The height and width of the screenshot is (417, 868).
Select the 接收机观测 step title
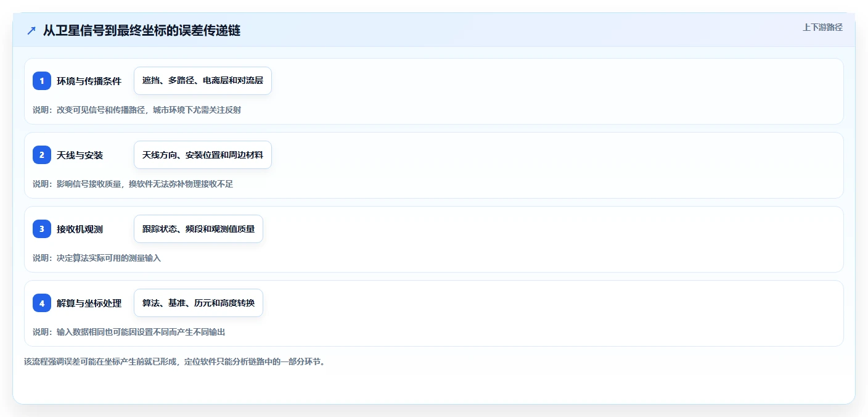[80, 229]
